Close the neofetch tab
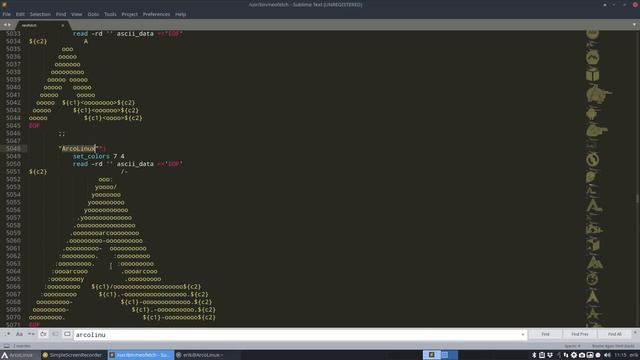 pos(62,25)
